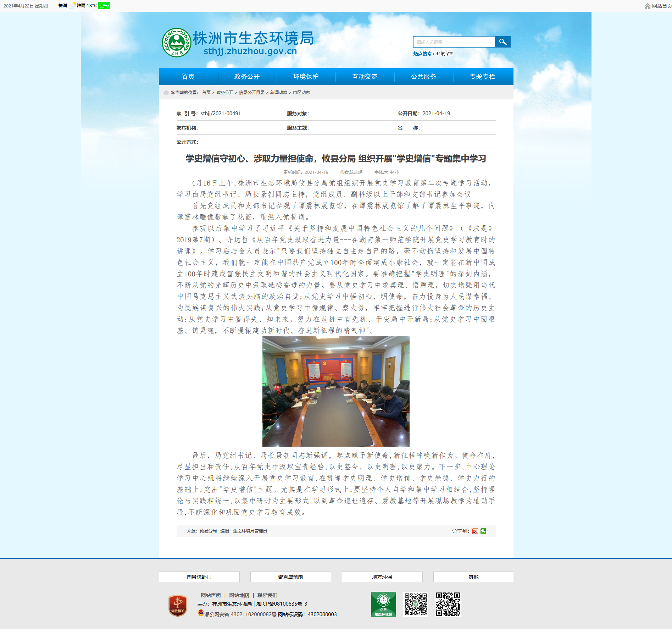Expand the 部直属范围 links dropdown

[x=290, y=577]
